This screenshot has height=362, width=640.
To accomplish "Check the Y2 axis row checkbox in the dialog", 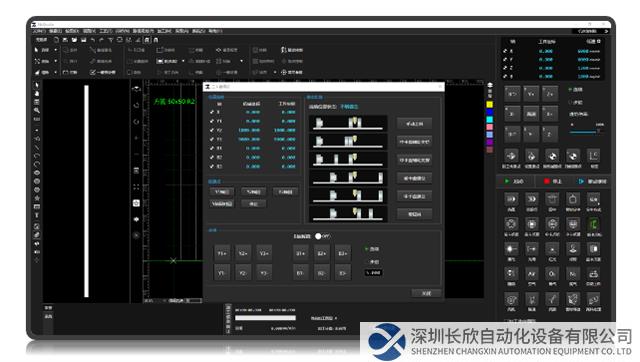I will pos(212,130).
